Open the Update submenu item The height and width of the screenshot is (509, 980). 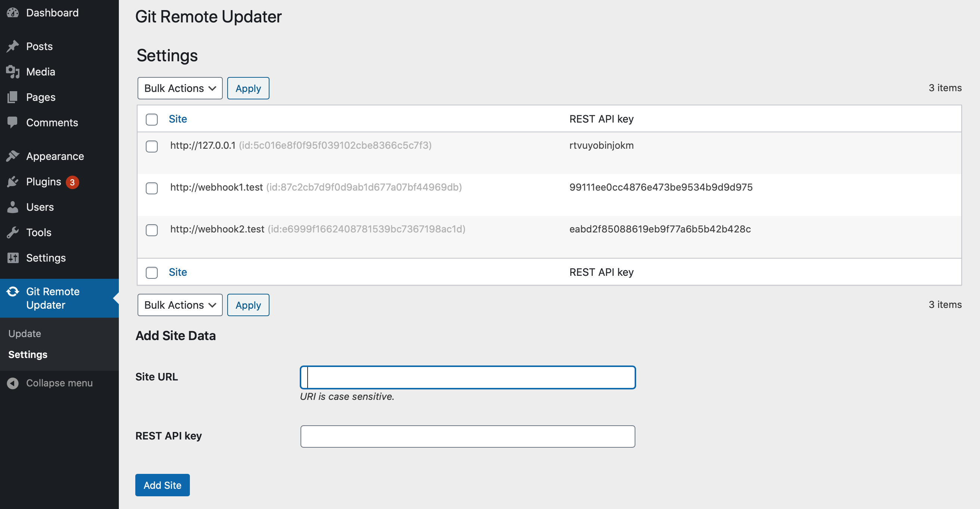tap(25, 334)
